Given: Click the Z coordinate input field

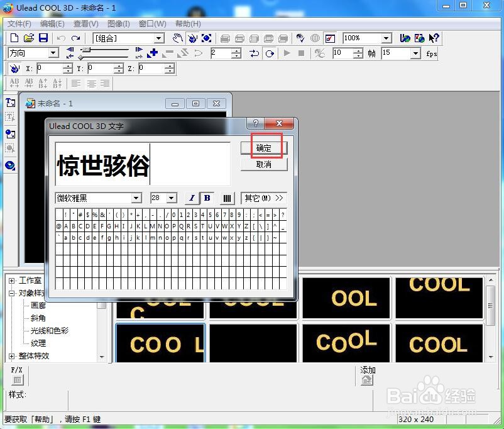Looking at the screenshot, I should [x=151, y=68].
